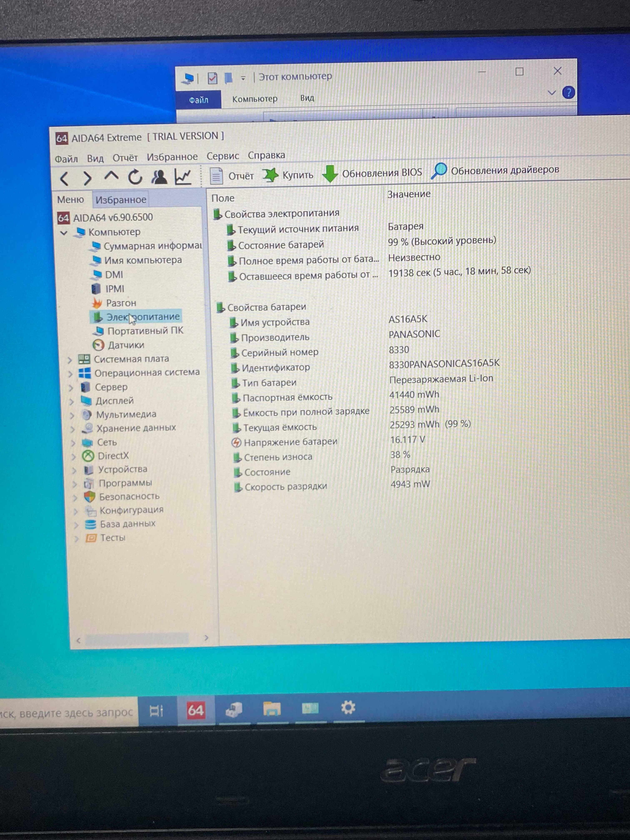Image resolution: width=630 pixels, height=840 pixels.
Task: Open the Избранное menu in menu bar
Action: coord(172,156)
